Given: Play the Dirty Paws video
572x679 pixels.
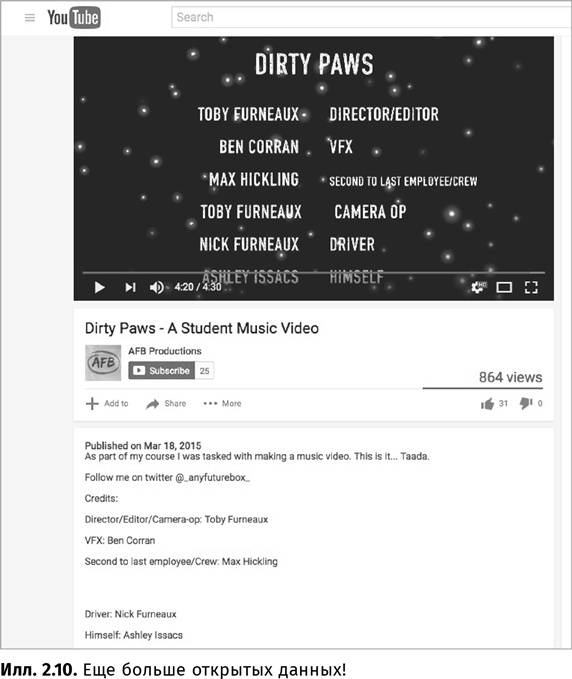Looking at the screenshot, I should point(100,287).
